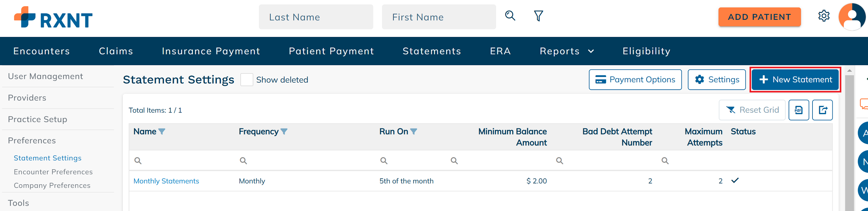The image size is (868, 211).
Task: Go to the Insurance Payment tab
Action: tap(211, 51)
